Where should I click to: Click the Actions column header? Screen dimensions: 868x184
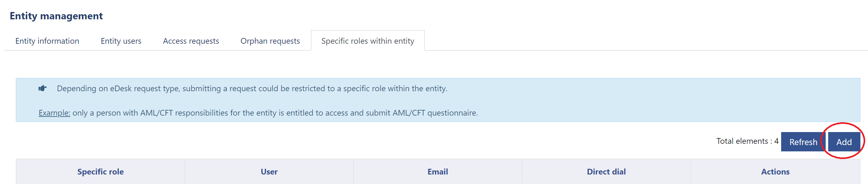click(775, 172)
